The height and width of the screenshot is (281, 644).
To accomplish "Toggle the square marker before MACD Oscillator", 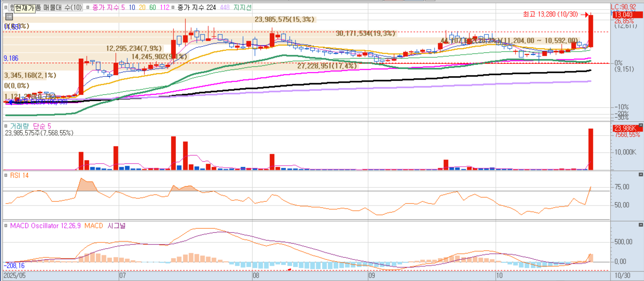I will tap(6, 226).
